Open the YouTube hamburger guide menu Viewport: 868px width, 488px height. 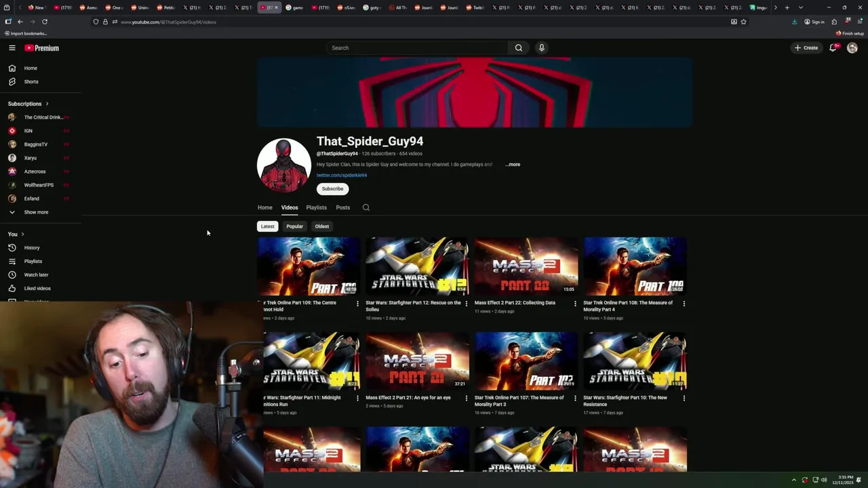(12, 47)
